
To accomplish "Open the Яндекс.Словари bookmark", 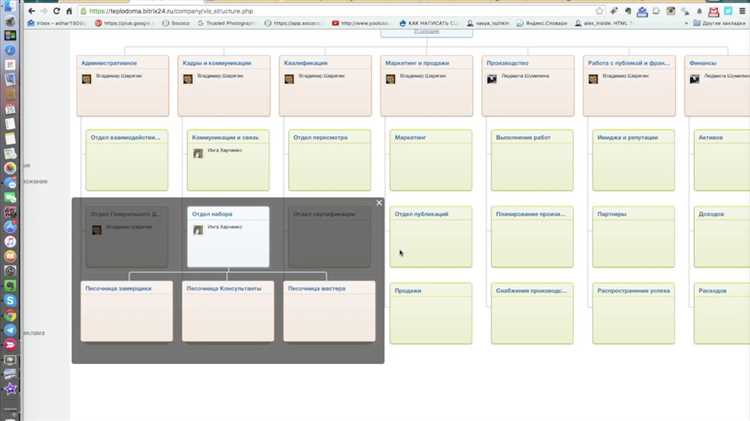I will (542, 23).
